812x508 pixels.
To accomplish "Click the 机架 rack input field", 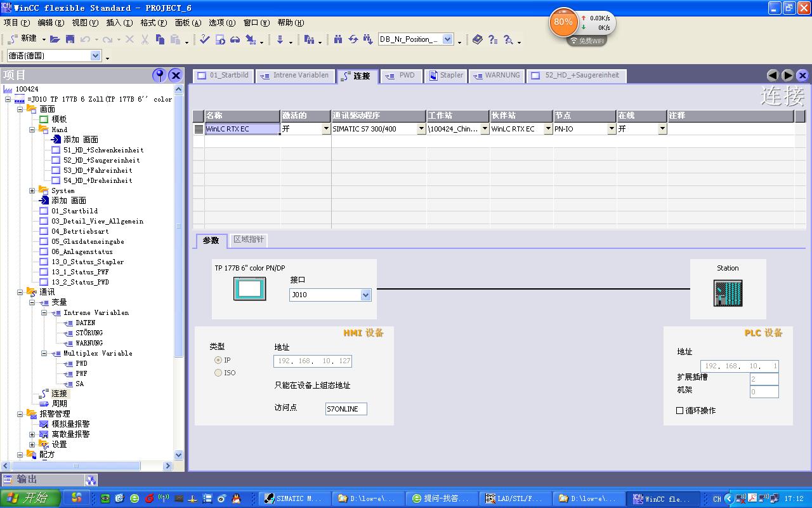I will (x=764, y=392).
